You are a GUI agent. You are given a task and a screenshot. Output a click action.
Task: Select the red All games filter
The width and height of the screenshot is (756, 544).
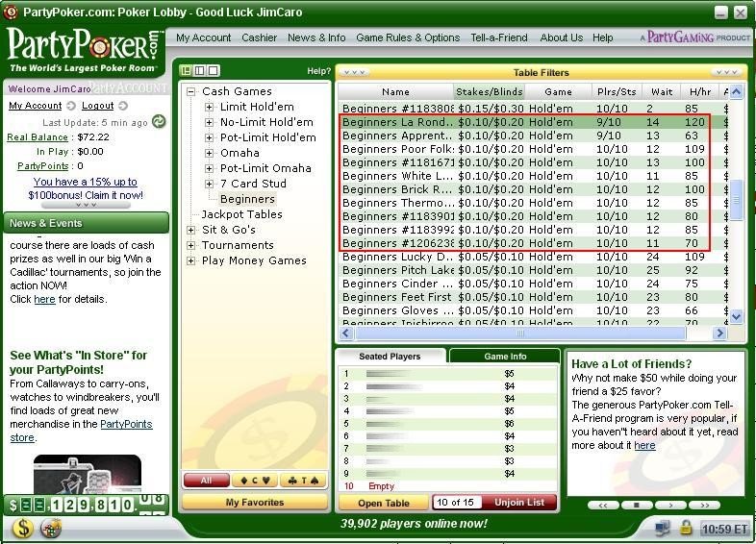coord(207,481)
